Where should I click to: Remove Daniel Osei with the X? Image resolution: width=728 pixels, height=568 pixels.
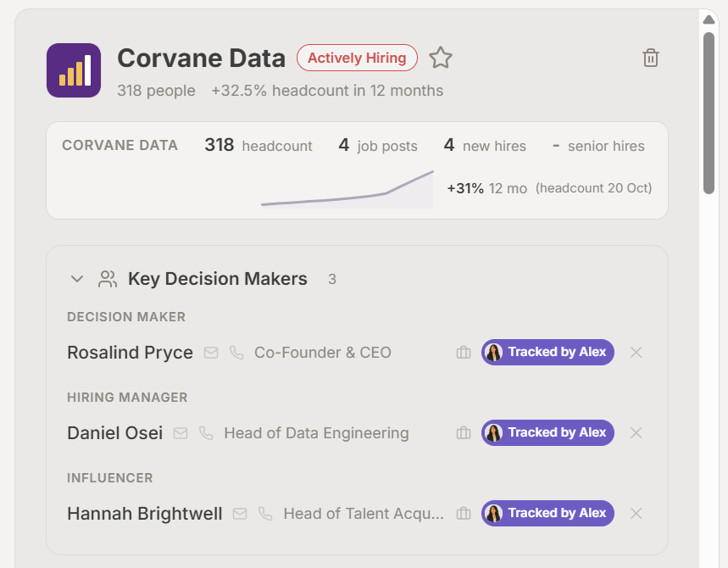pos(636,433)
